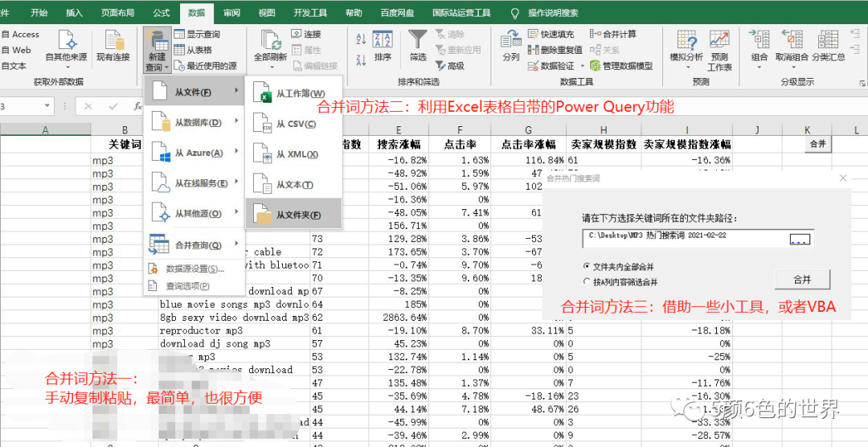868x447 pixels.
Task: Open 最近使用的源 recent sources
Action: point(206,66)
